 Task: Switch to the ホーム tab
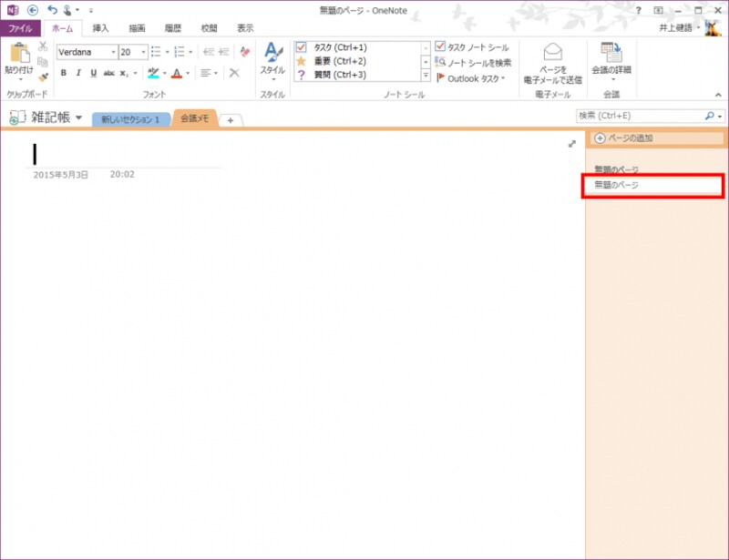point(62,28)
